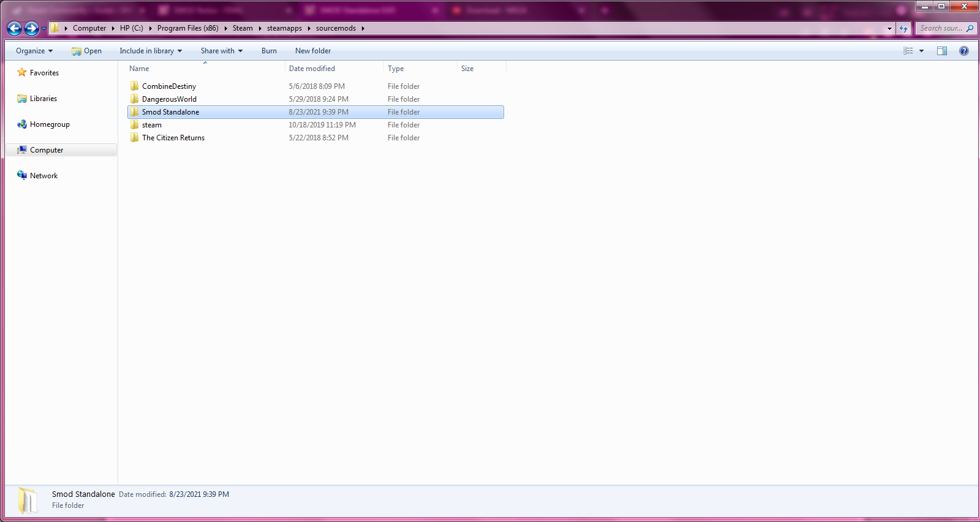980x522 pixels.
Task: Click date 5/6/2018 8:09 PM cell
Action: click(x=317, y=86)
